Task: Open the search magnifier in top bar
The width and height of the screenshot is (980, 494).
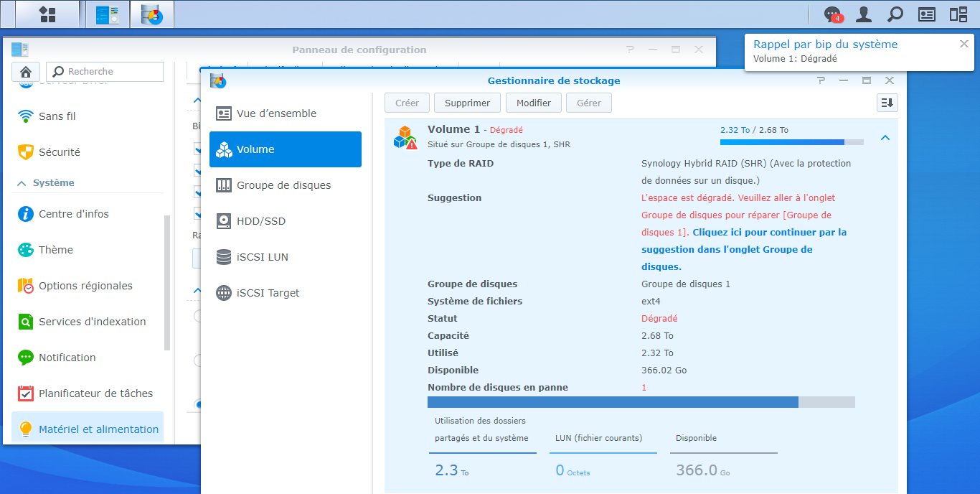Action: tap(895, 14)
